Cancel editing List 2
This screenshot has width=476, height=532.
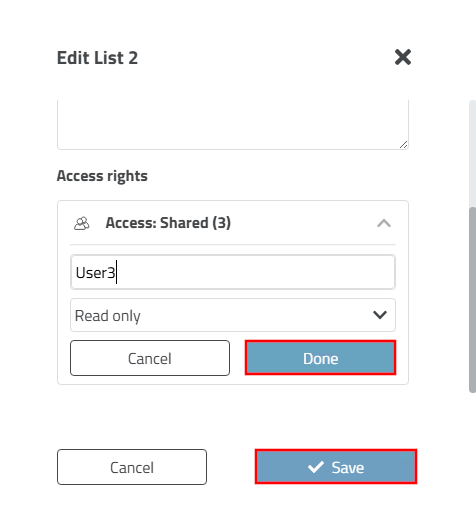click(132, 467)
